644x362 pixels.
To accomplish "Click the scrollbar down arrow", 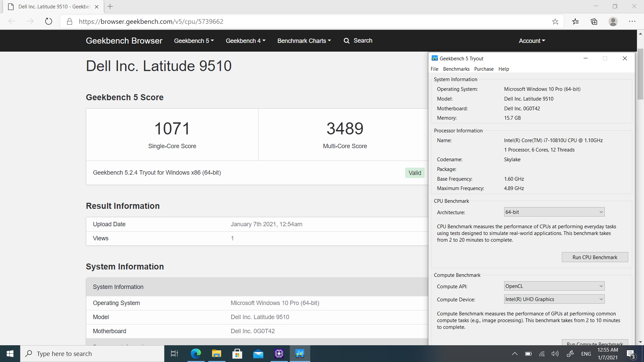I will point(640,342).
